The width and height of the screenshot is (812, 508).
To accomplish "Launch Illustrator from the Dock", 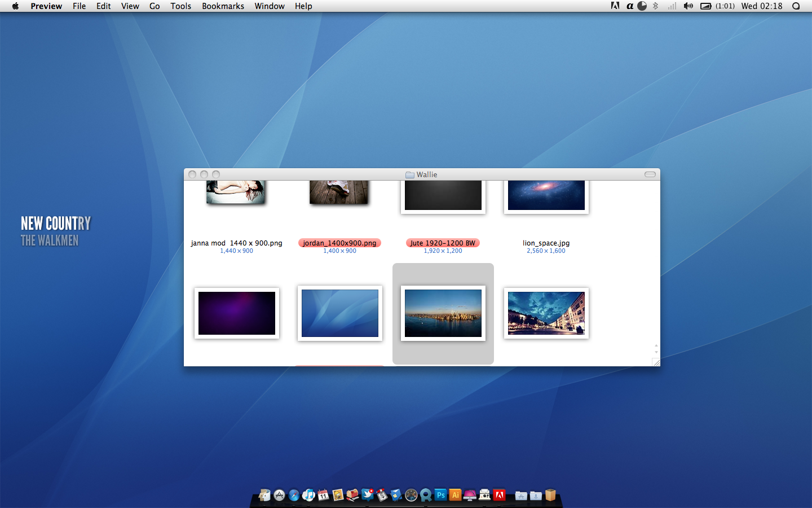I will coord(455,495).
